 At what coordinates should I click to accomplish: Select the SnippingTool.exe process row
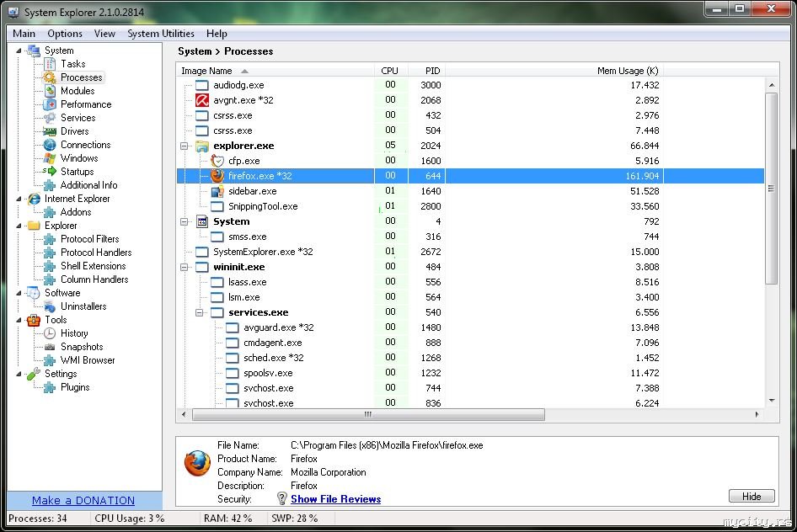[x=470, y=206]
